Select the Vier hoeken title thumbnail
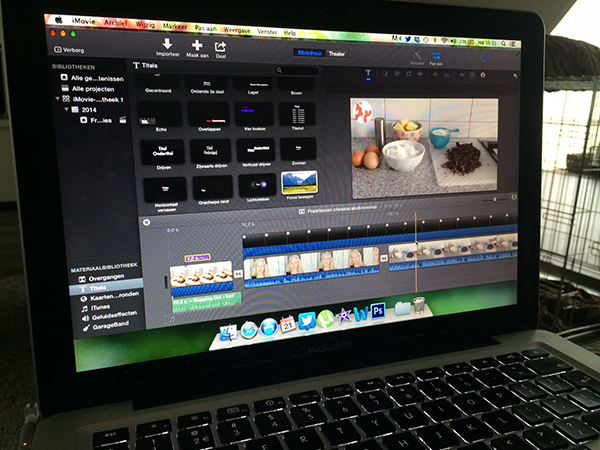 point(254,114)
